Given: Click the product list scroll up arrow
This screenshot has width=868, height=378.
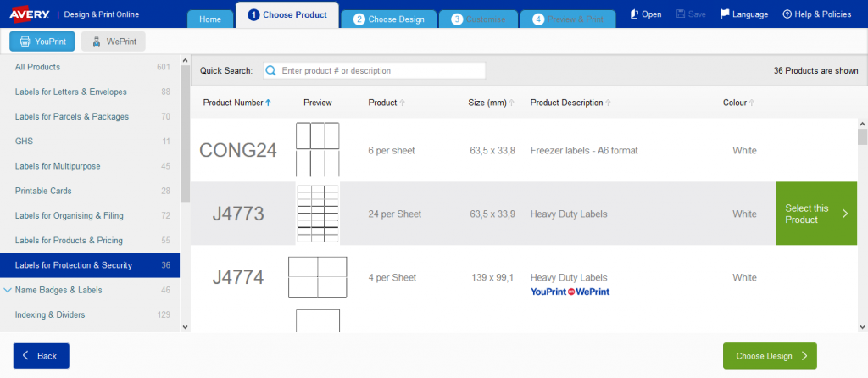Looking at the screenshot, I should click(862, 123).
